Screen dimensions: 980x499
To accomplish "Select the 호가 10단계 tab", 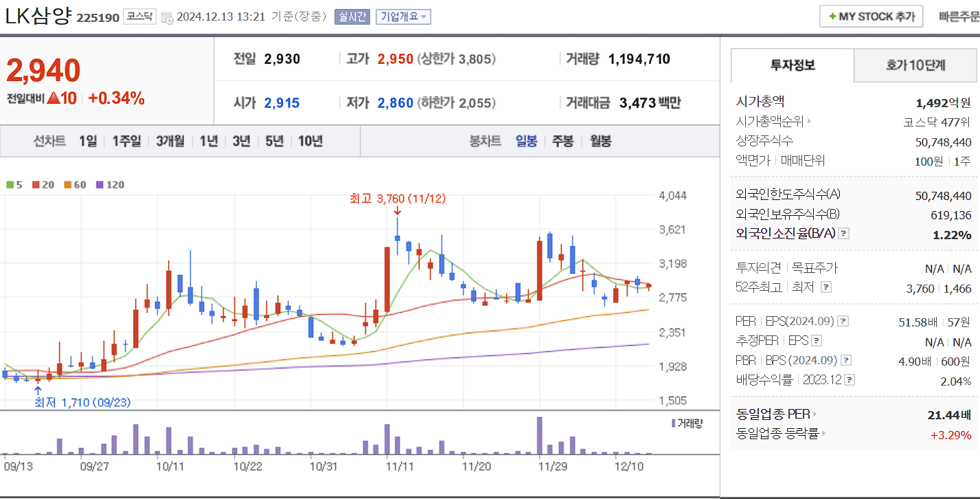I will pos(915,65).
